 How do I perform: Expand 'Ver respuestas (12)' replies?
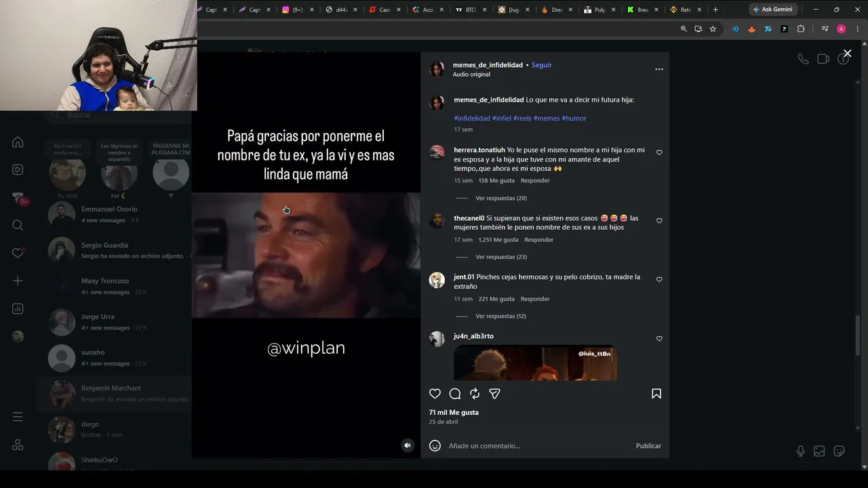coord(501,317)
